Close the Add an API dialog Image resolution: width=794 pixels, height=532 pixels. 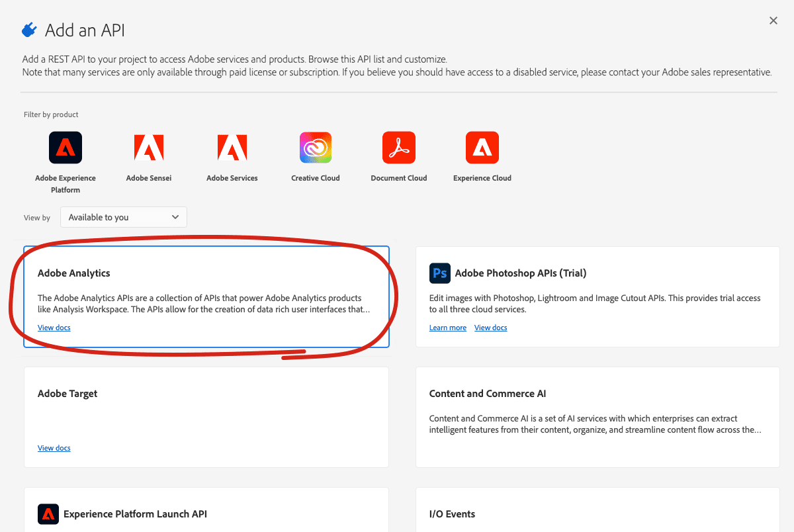(773, 21)
